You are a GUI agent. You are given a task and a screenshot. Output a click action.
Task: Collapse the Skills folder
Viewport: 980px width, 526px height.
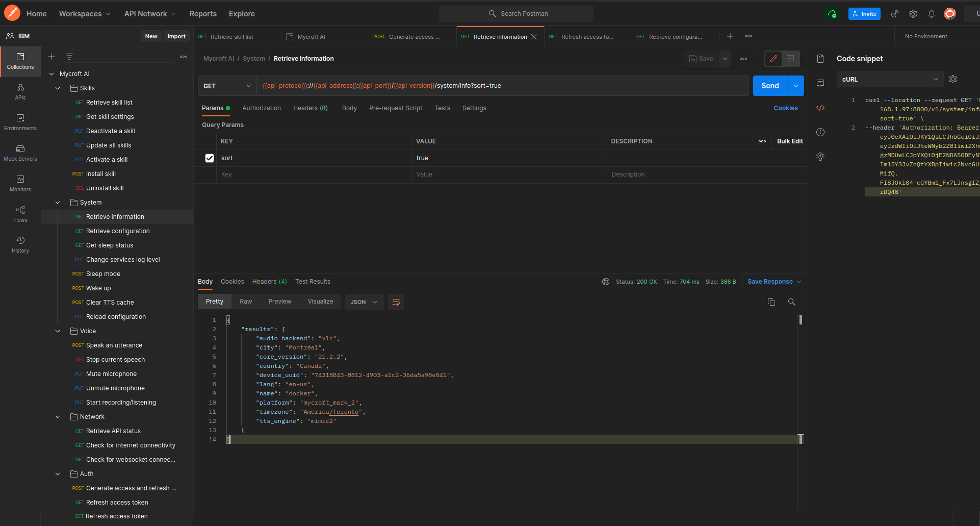click(x=58, y=88)
